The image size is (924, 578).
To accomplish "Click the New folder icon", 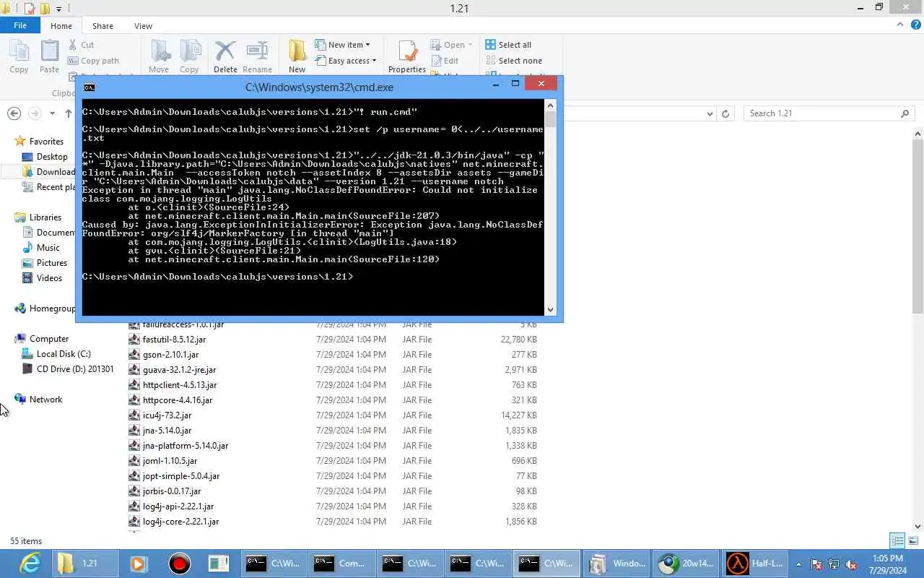I will [297, 56].
